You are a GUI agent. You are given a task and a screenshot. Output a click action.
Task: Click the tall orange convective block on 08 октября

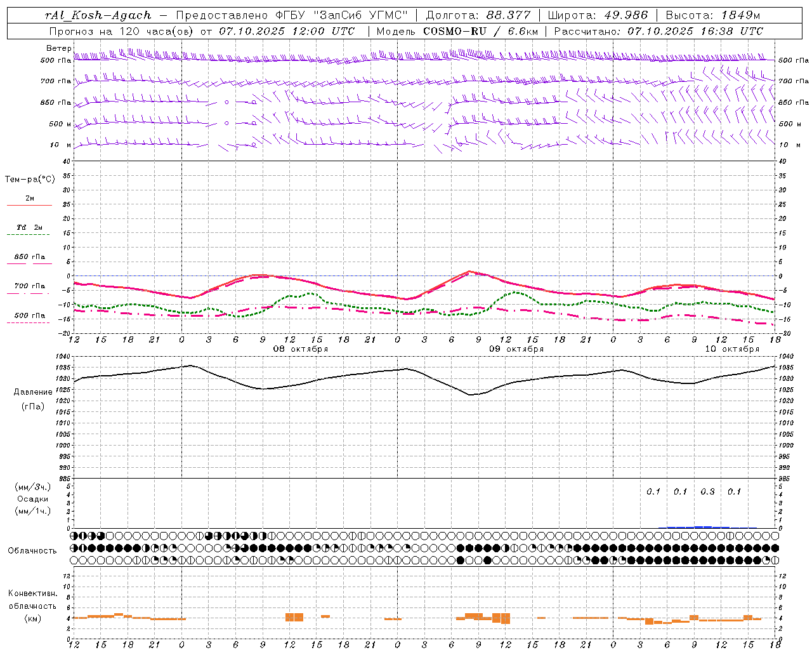click(x=294, y=617)
